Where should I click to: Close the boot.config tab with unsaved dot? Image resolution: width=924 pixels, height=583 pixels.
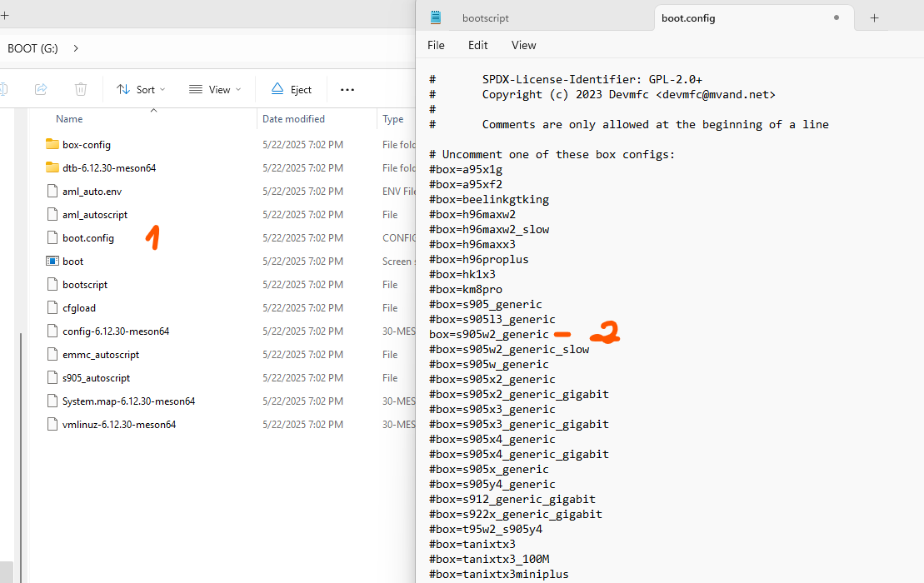pyautogui.click(x=837, y=17)
